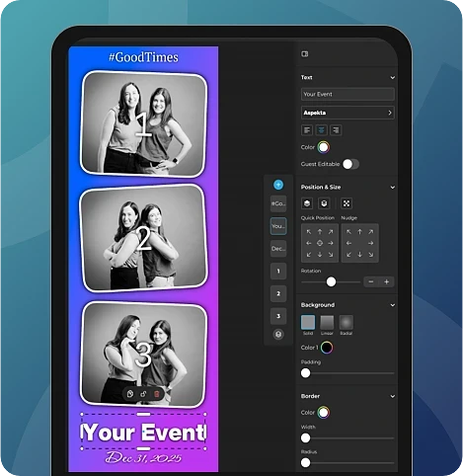Click the blue add layer plus button

[x=278, y=185]
